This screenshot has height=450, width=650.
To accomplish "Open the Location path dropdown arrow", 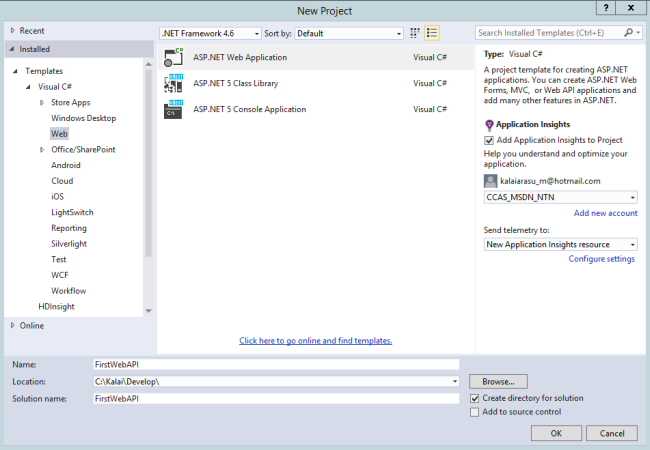I will click(455, 382).
